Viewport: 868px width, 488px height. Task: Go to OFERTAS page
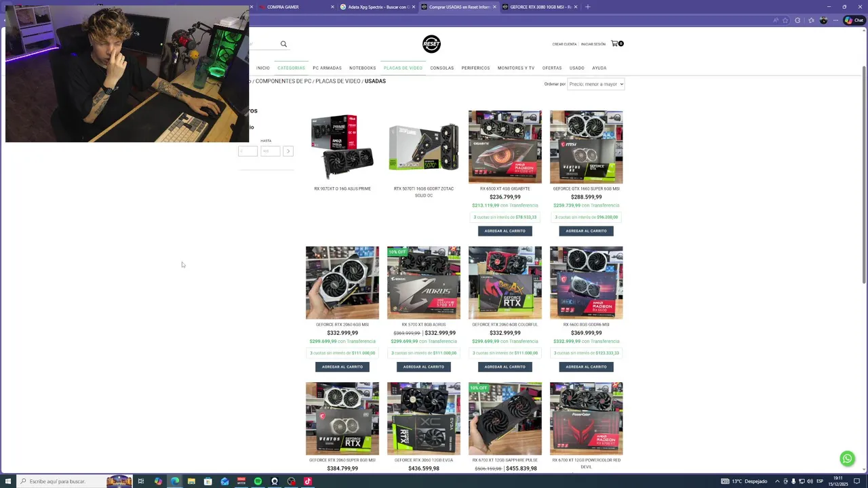coord(552,68)
